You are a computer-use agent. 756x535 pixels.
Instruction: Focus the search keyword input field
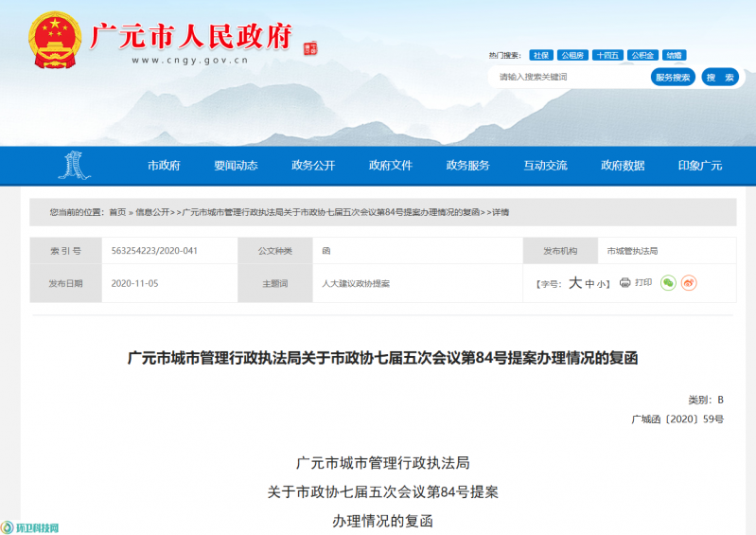pos(568,77)
